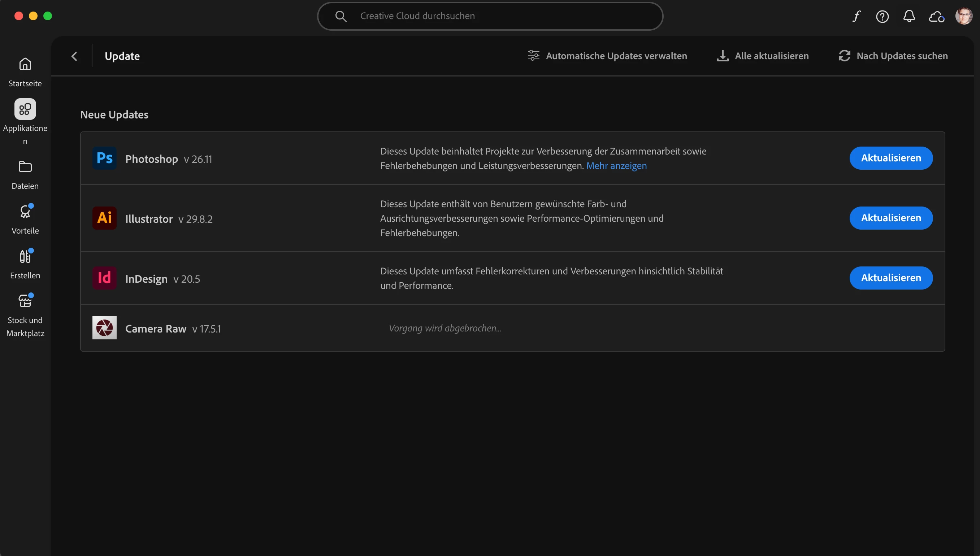The height and width of the screenshot is (556, 980).
Task: Open the Dateien folder icon
Action: coord(25,167)
